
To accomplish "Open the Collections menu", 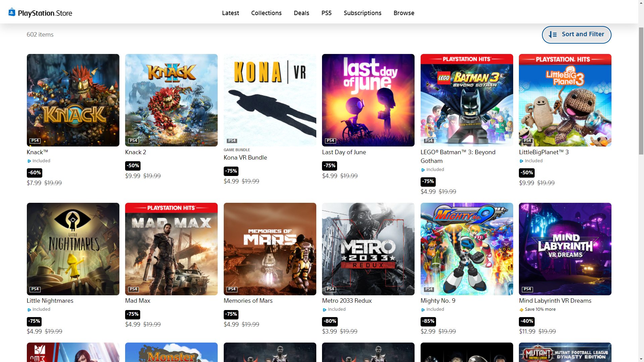I will (x=266, y=13).
